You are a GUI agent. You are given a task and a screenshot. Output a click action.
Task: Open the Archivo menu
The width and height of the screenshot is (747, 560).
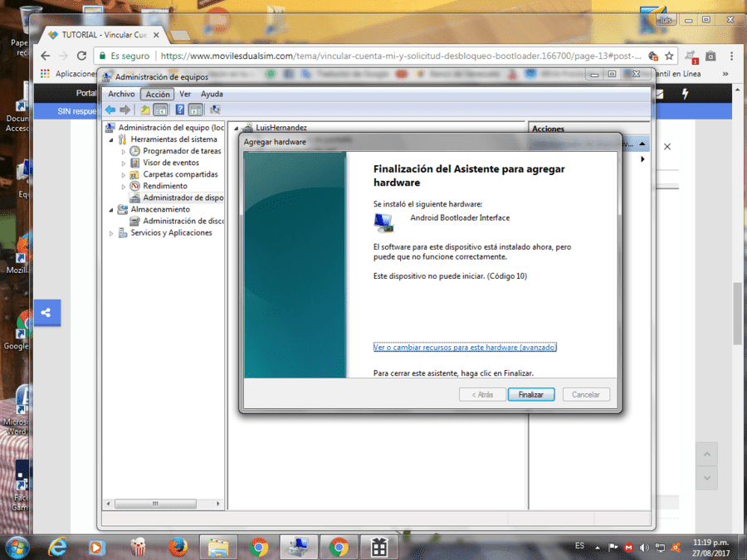[x=121, y=94]
